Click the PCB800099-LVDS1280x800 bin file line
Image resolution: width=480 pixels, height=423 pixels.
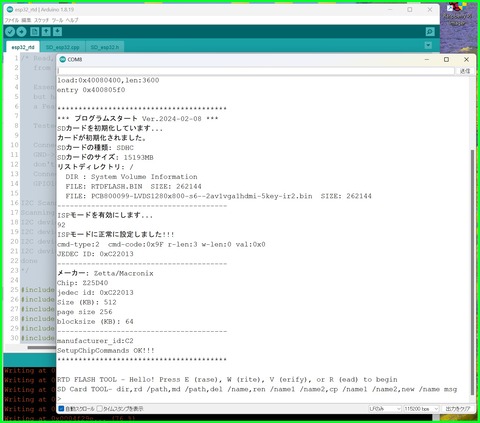tap(218, 196)
